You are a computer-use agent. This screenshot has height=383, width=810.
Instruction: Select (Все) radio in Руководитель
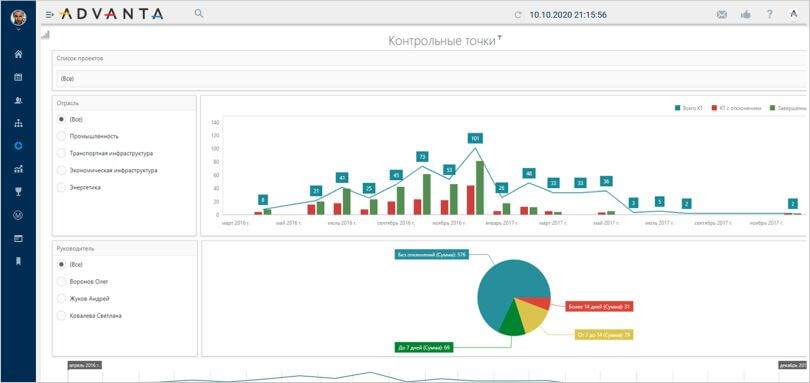click(x=61, y=264)
